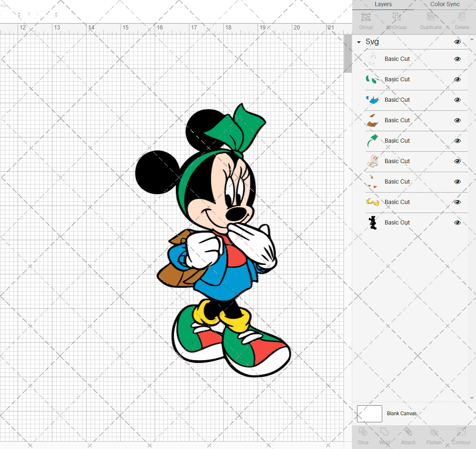This screenshot has height=449, width=476.
Task: Hide the entire Svg group
Action: point(457,42)
